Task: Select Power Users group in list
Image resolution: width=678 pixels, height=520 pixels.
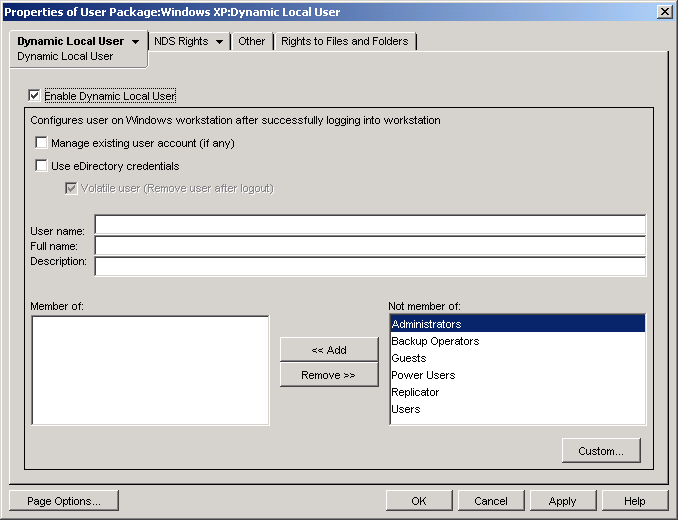Action: click(518, 375)
